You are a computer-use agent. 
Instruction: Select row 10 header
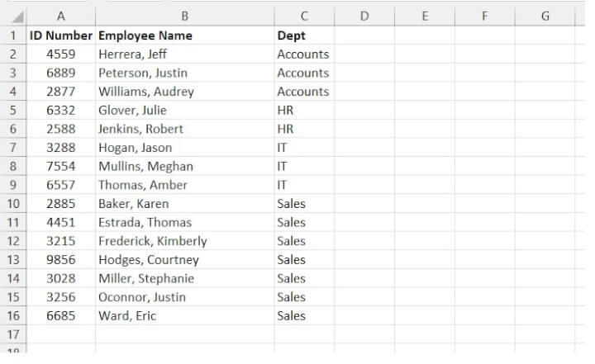[13, 204]
